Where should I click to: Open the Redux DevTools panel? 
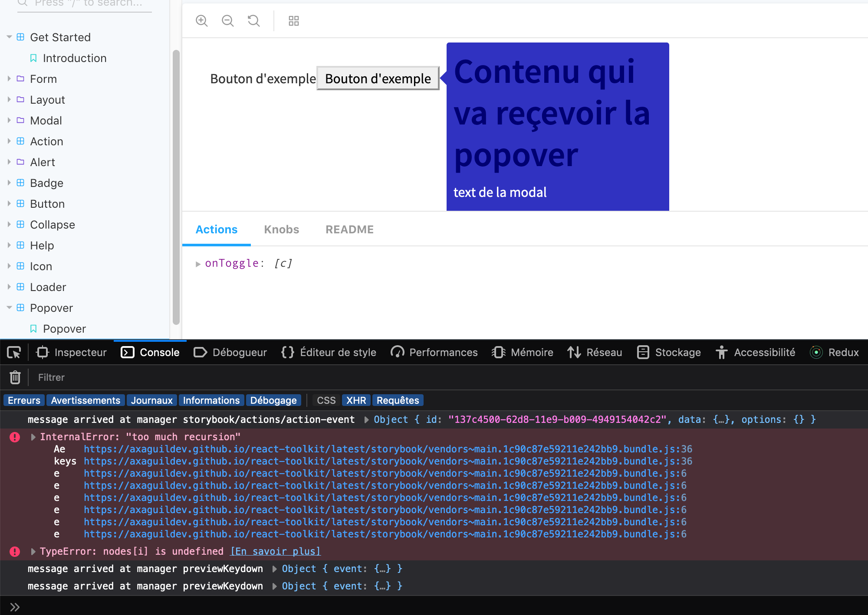click(x=834, y=352)
